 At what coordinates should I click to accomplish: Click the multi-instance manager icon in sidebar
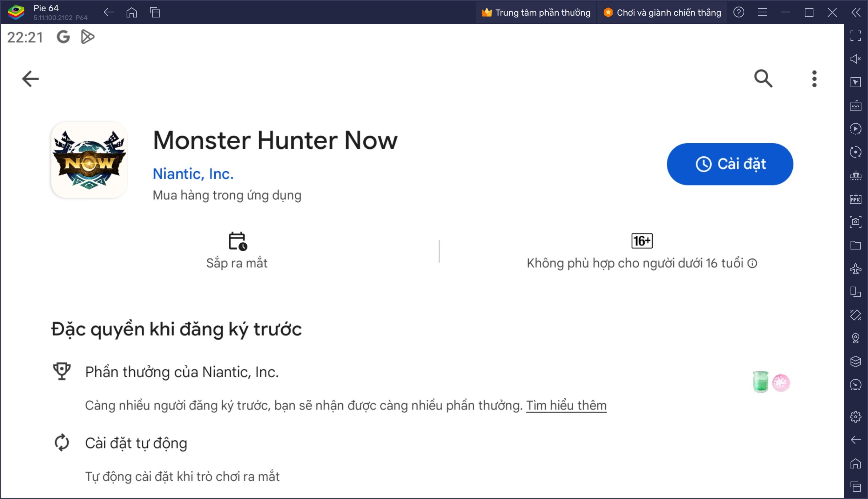coord(856,292)
